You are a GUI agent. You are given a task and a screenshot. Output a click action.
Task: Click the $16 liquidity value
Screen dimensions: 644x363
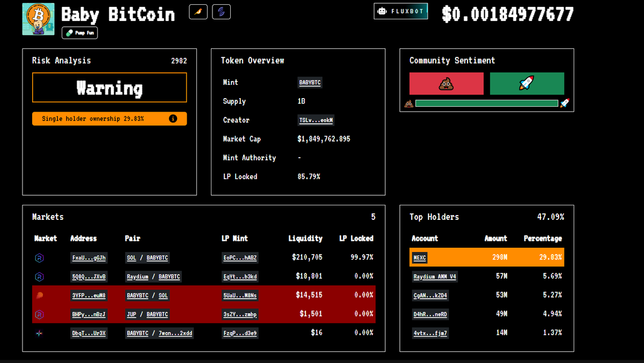[x=317, y=332]
